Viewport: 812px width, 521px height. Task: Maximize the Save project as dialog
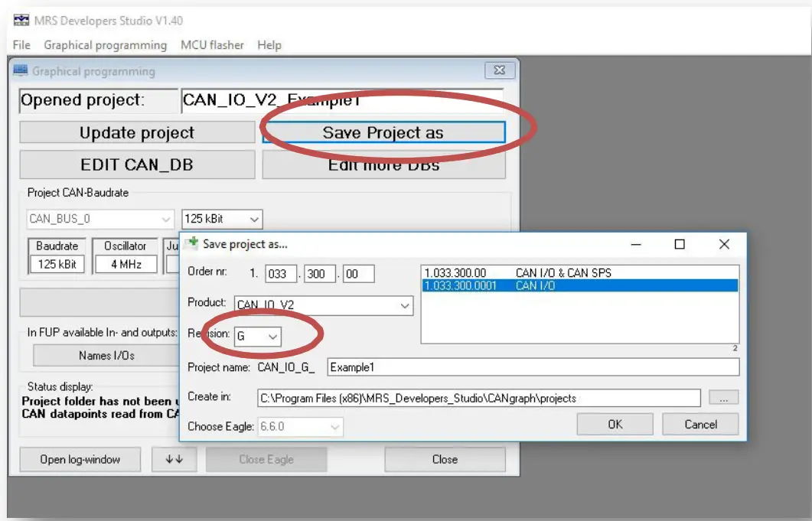click(x=680, y=245)
